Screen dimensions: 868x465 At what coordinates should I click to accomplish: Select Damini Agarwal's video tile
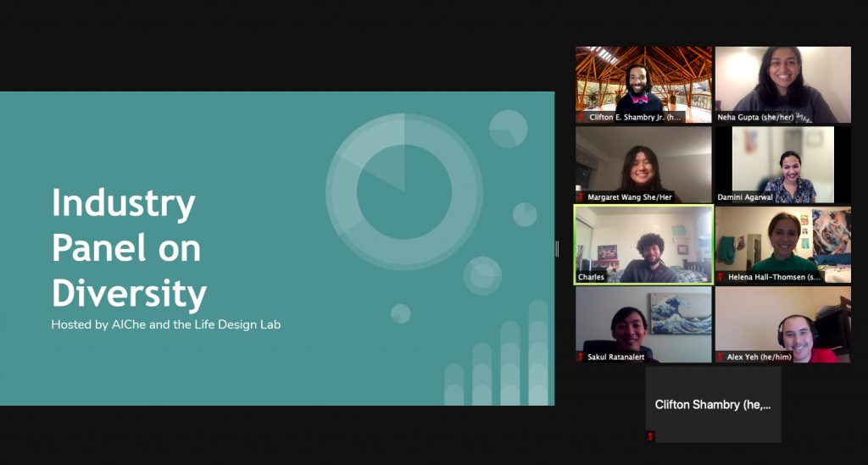tap(782, 161)
